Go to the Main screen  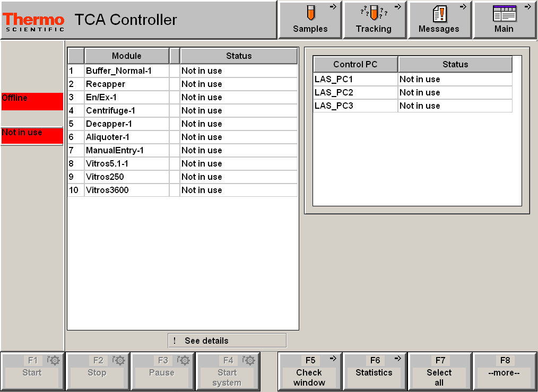505,20
